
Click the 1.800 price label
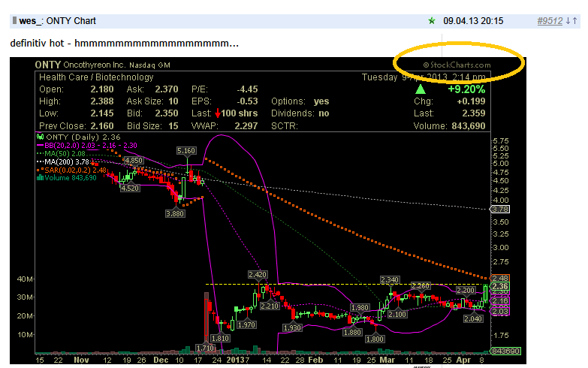[375, 339]
